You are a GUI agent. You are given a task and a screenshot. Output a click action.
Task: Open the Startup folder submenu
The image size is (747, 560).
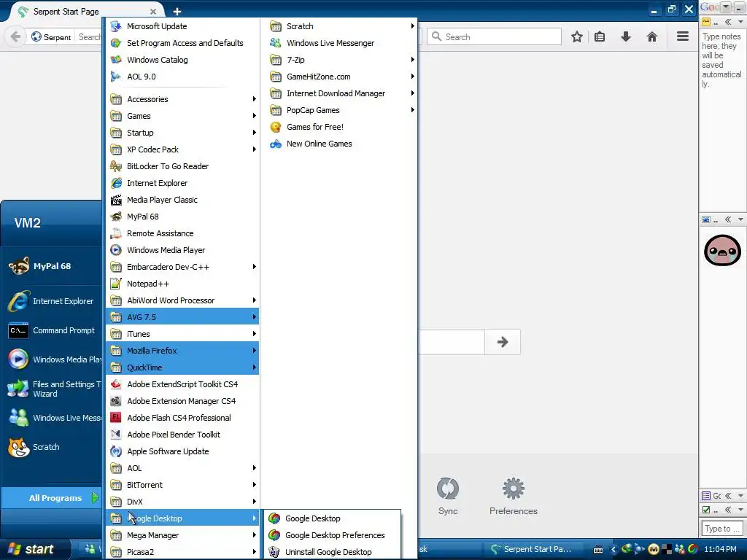pyautogui.click(x=182, y=133)
